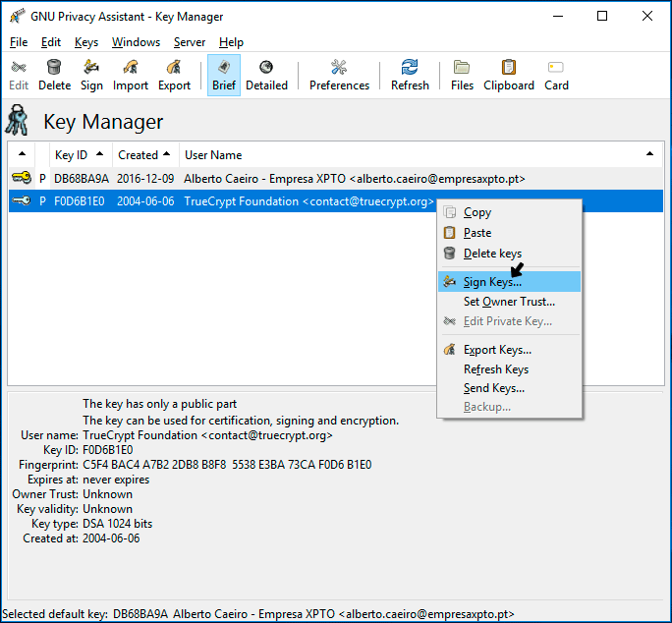
Task: Choose Set Owner Trust... in the context menu
Action: [509, 302]
